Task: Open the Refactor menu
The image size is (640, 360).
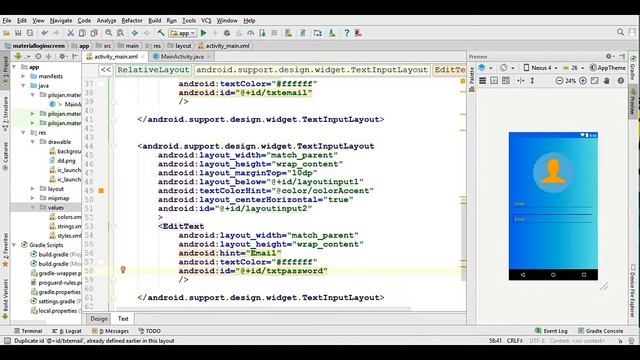Action: [132, 20]
